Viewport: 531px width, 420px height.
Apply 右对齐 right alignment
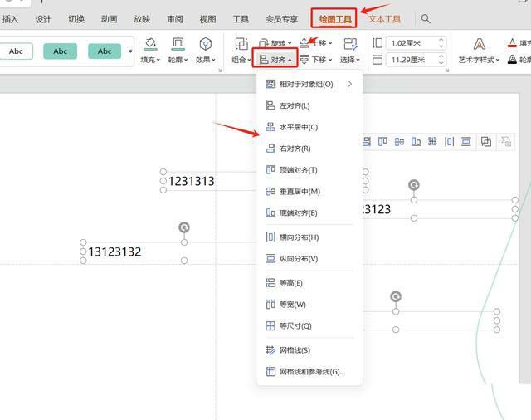[295, 149]
